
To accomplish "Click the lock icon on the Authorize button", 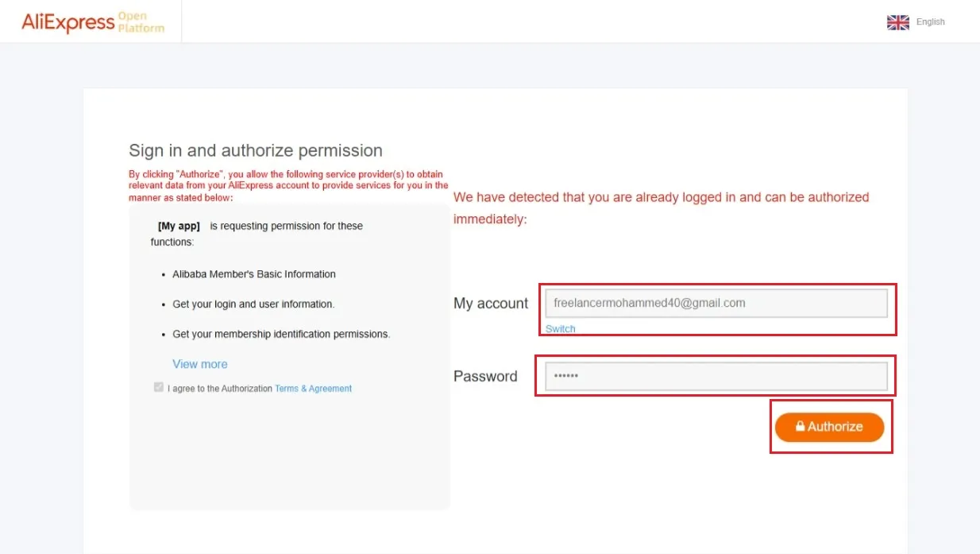I will coord(800,427).
